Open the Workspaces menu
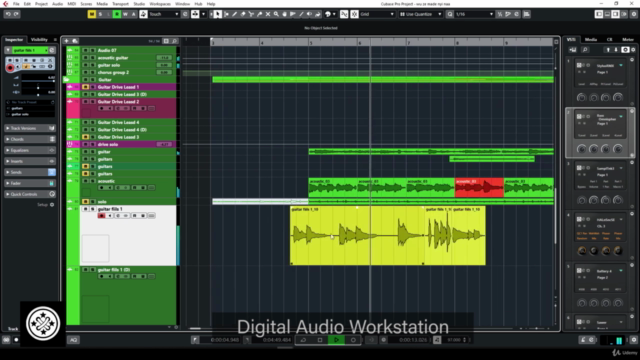Image resolution: width=640 pixels, height=360 pixels. pos(160,4)
